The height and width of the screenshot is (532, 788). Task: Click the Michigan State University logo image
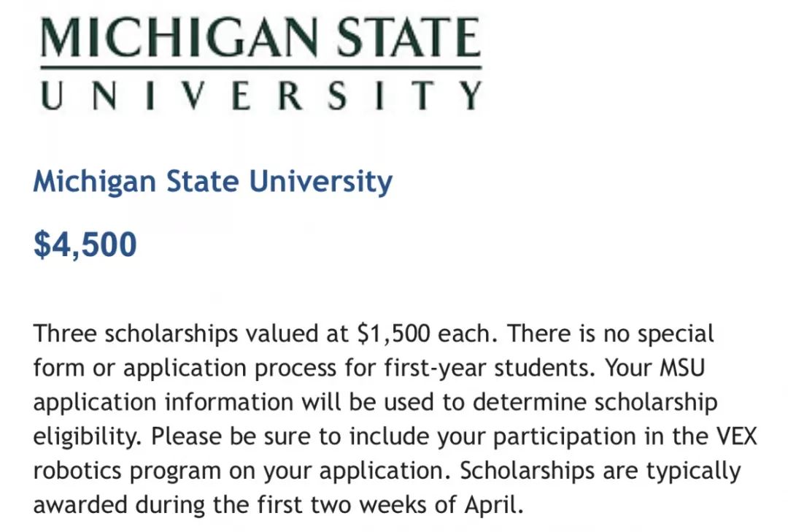pos(260,63)
